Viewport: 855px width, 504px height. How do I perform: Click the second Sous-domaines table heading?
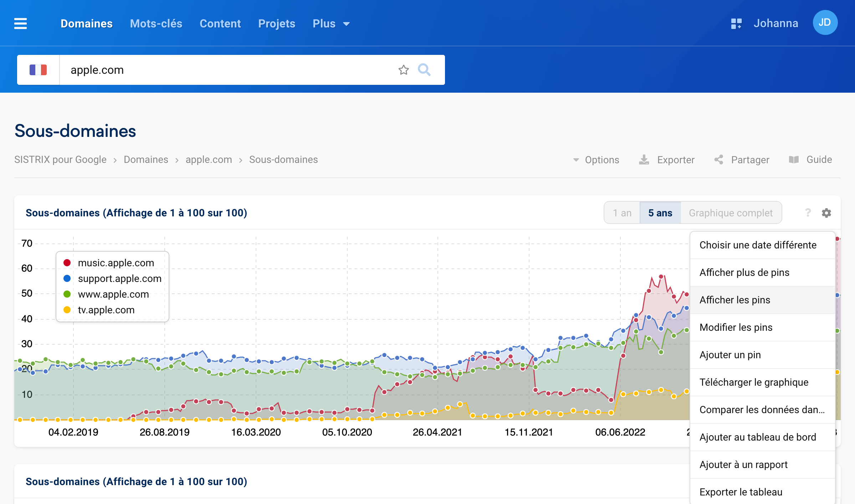click(x=136, y=482)
